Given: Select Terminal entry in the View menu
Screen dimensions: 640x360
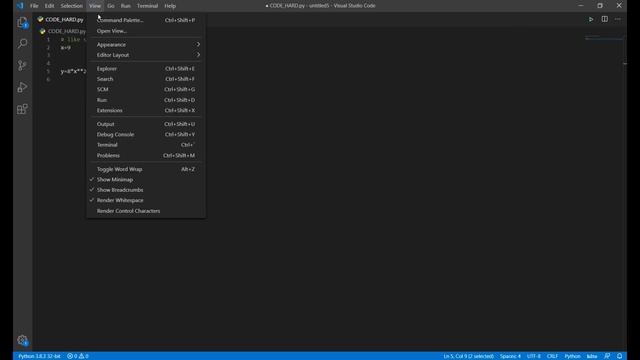Looking at the screenshot, I should pyautogui.click(x=146, y=145).
